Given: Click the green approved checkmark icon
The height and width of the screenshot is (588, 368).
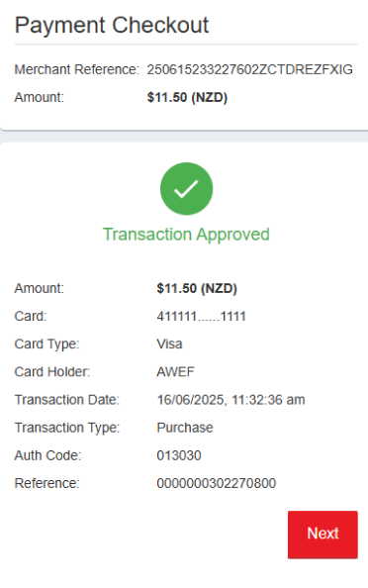Looking at the screenshot, I should point(186,189).
